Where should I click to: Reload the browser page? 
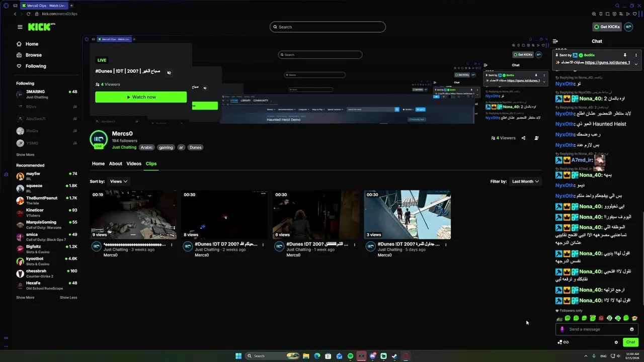pos(28,14)
